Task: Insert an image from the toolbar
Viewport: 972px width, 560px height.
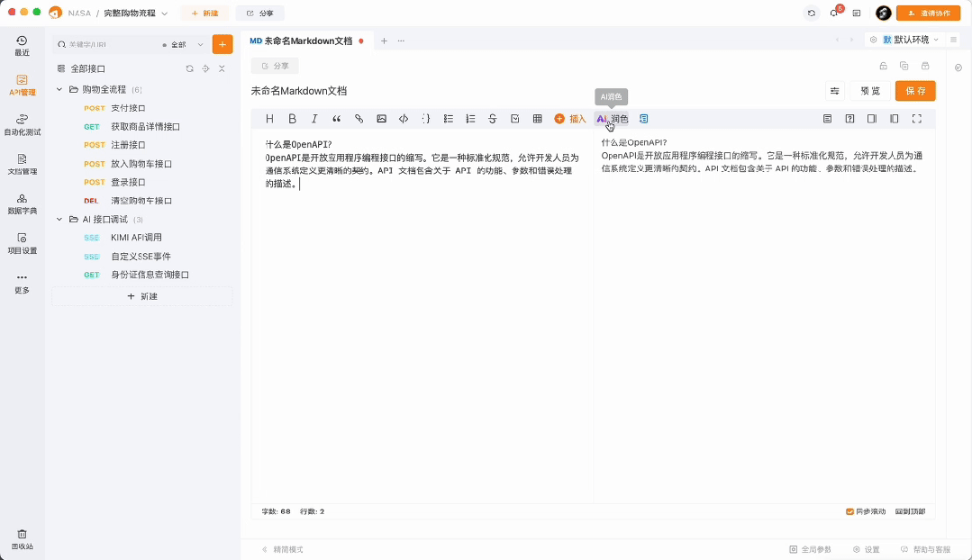Action: pyautogui.click(x=381, y=118)
